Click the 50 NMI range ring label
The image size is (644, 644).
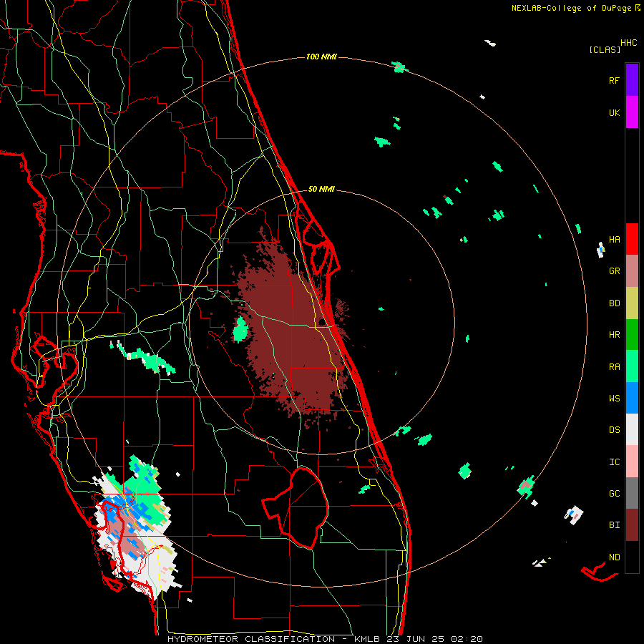[x=321, y=189]
